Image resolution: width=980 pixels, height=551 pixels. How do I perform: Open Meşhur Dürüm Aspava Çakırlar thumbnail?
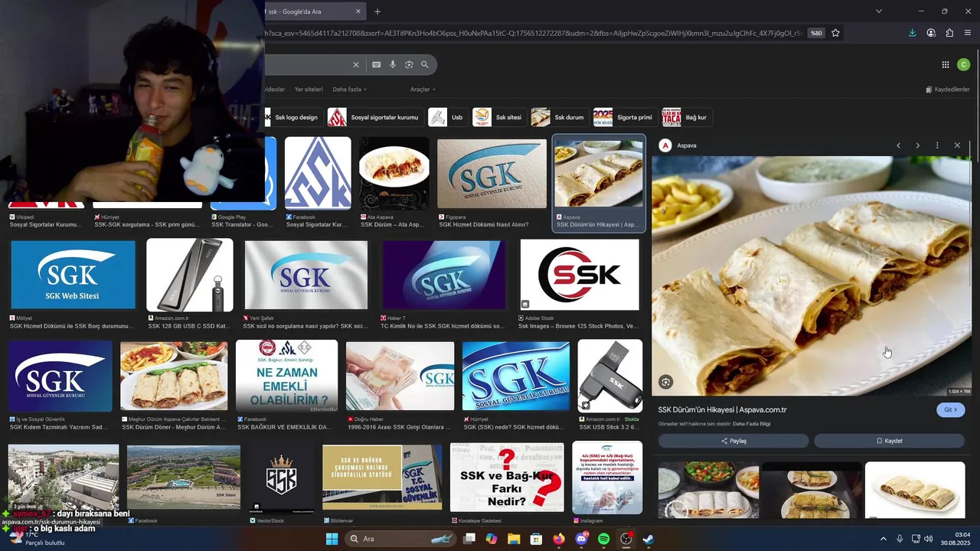174,376
